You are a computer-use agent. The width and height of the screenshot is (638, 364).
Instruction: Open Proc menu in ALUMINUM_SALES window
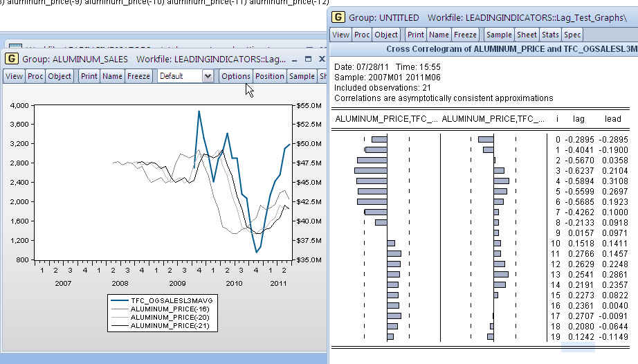tap(35, 76)
